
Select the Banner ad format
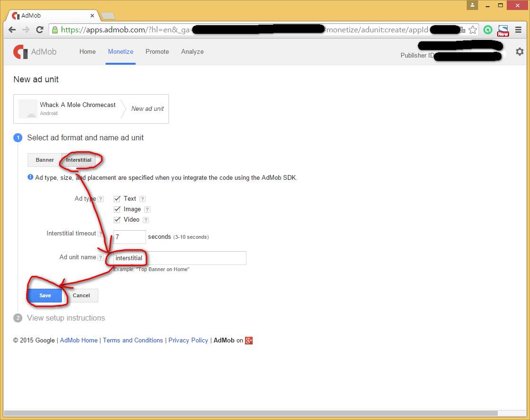[45, 160]
